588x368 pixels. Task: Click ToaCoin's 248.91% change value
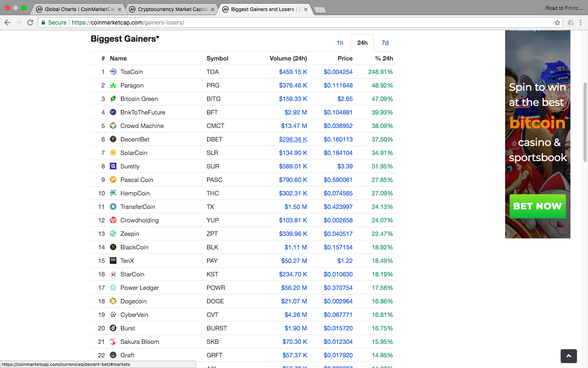pos(381,72)
